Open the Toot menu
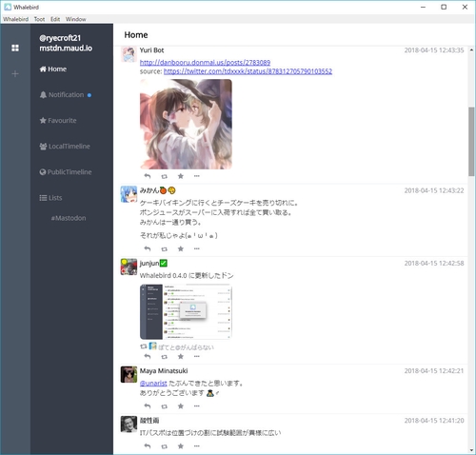 pos(39,19)
